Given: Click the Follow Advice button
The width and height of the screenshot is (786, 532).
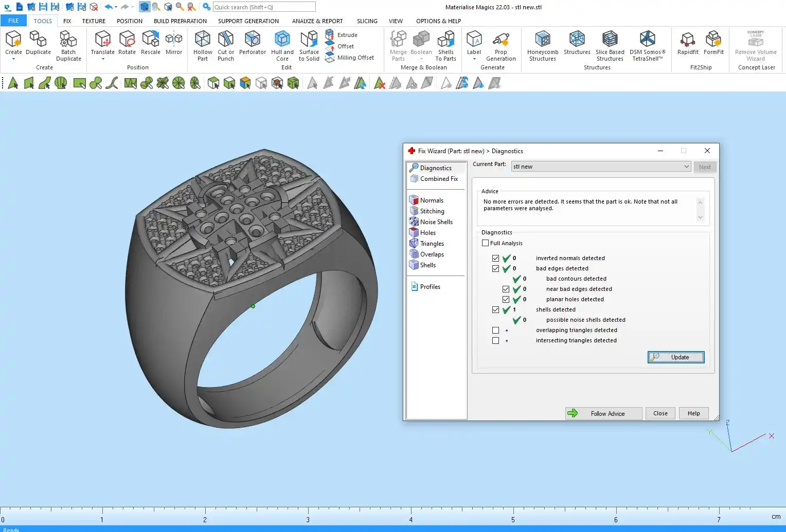Looking at the screenshot, I should pyautogui.click(x=604, y=413).
